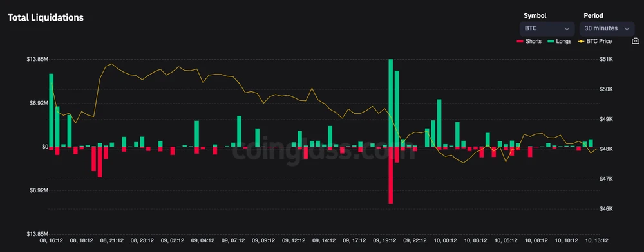Click the Total Liquidations title
Viewport: 644px width, 252px height.
[46, 17]
